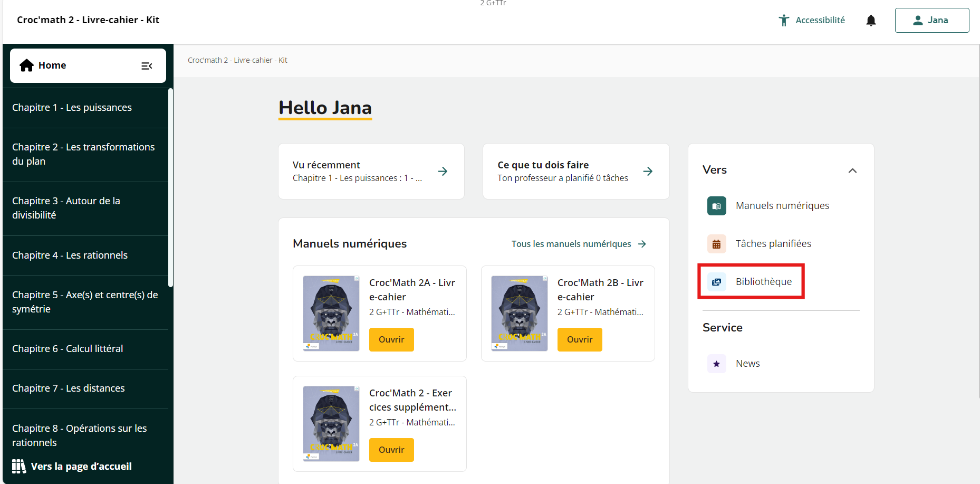Screen dimensions: 980x484
Task: Click the Home label in the sidebar
Action: [52, 65]
